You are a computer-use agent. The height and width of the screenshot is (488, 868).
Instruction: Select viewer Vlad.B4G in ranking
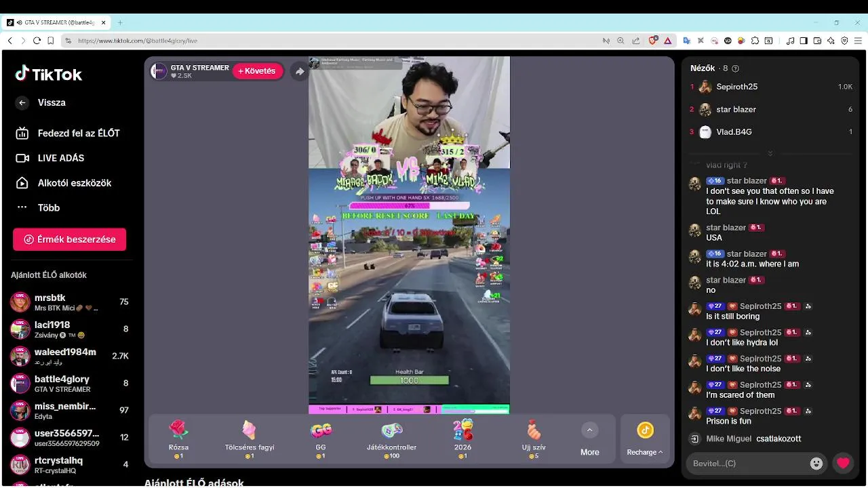click(x=770, y=132)
